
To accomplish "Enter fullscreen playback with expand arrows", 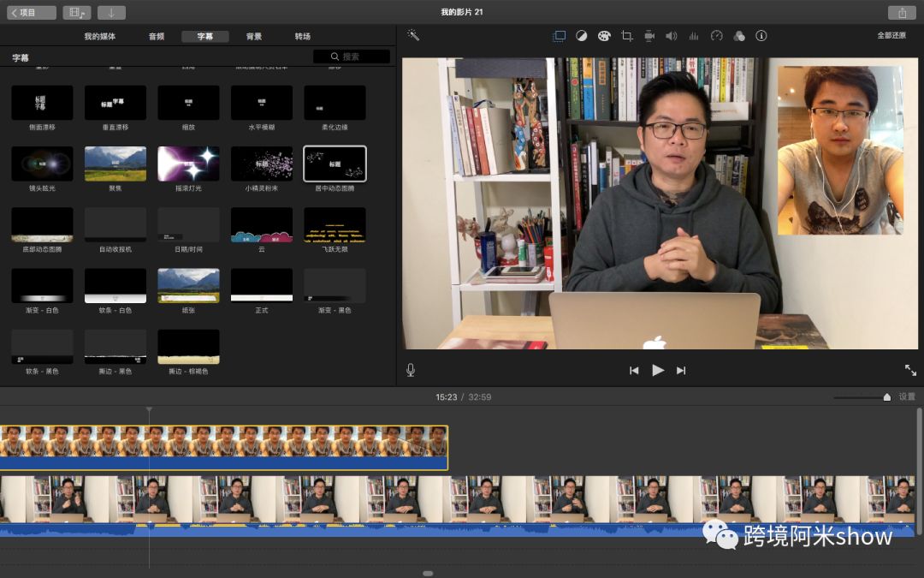I will click(910, 370).
